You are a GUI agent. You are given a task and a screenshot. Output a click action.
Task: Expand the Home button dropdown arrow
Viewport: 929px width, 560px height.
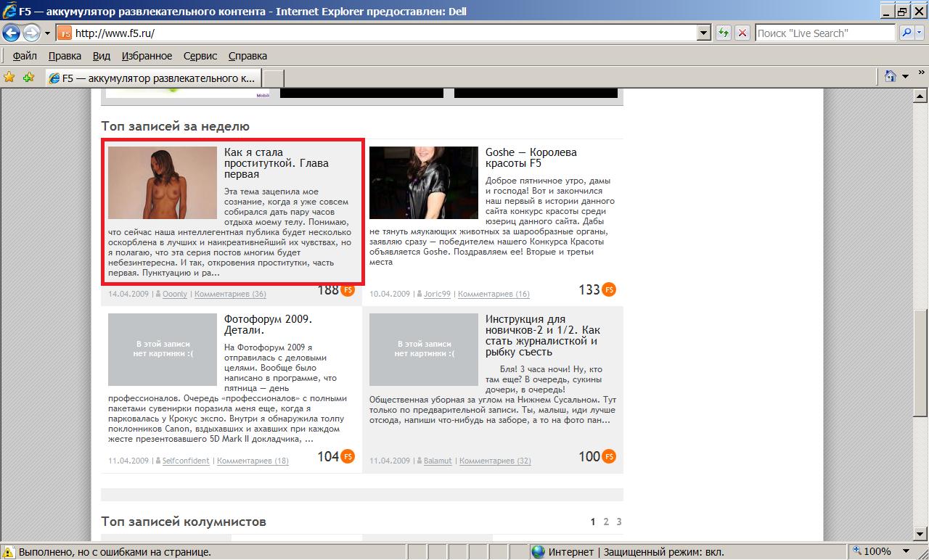(905, 76)
